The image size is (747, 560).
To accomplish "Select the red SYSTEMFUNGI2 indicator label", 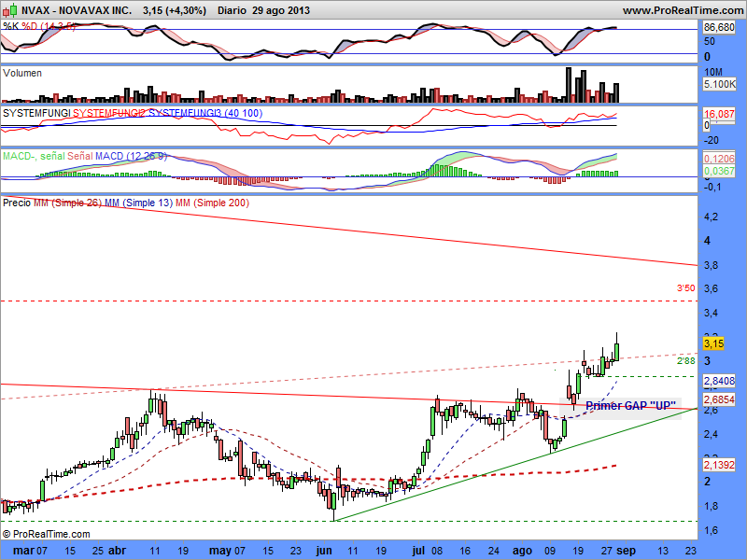I will click(x=109, y=113).
